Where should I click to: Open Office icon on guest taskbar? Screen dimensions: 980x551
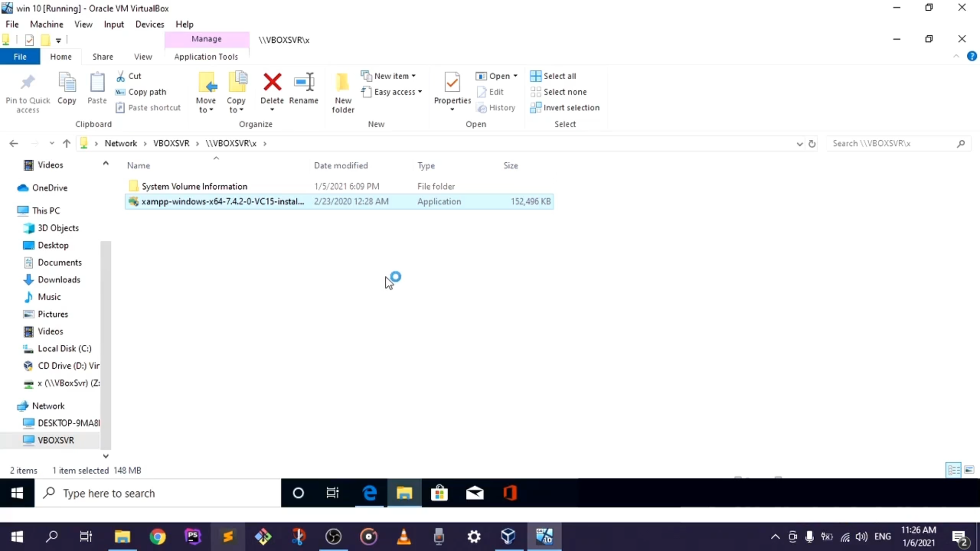(x=510, y=493)
